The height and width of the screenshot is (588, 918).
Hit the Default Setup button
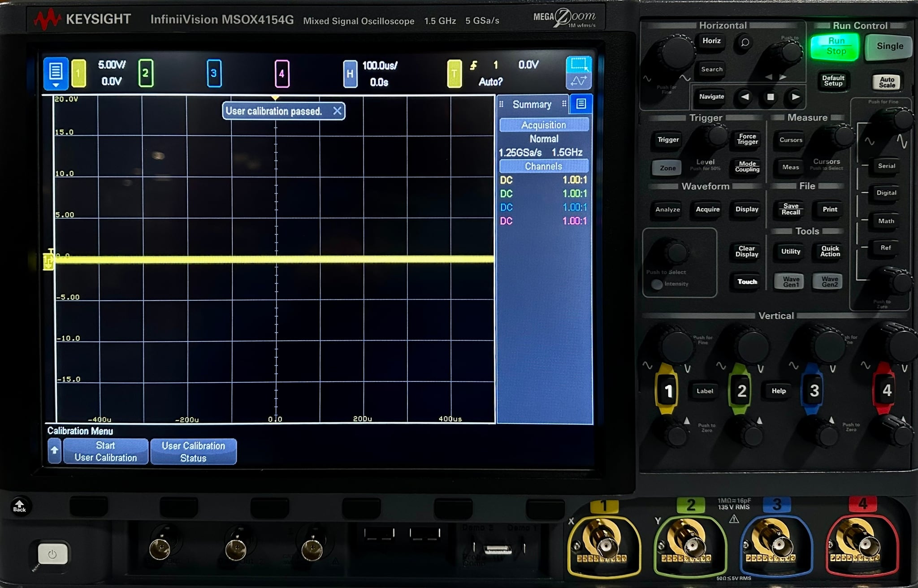[833, 81]
